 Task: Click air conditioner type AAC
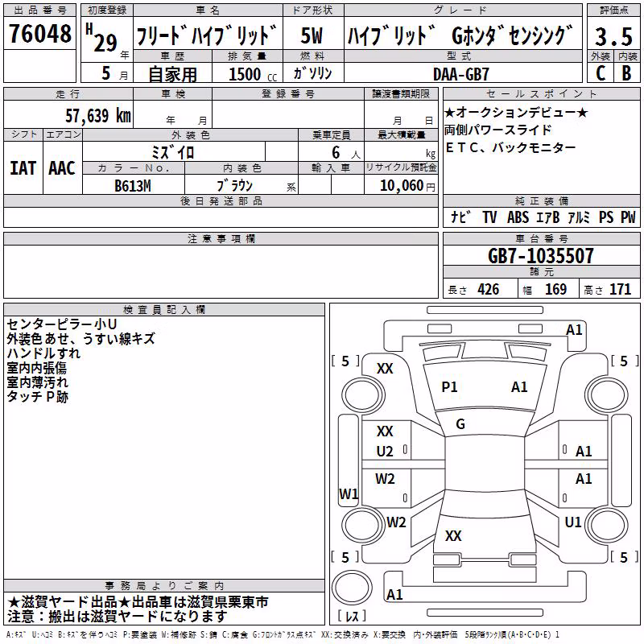[62, 168]
